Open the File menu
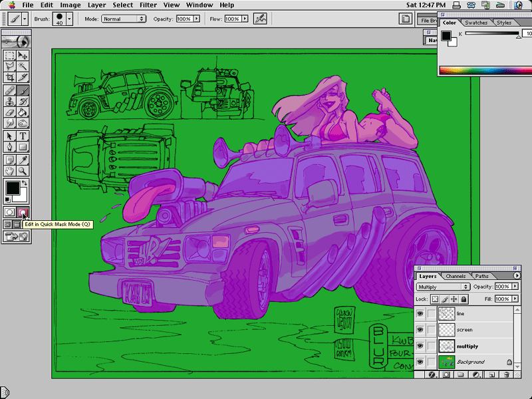The width and height of the screenshot is (532, 399). point(27,5)
